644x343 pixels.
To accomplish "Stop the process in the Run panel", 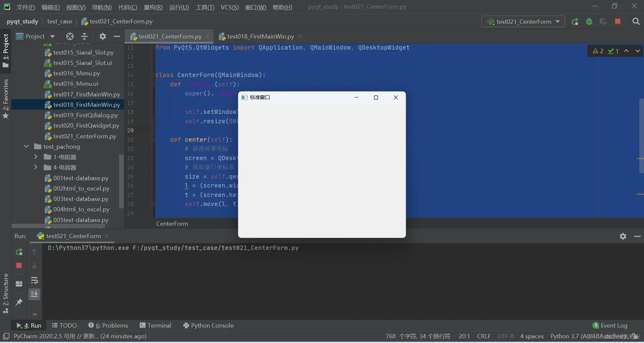I will [19, 266].
